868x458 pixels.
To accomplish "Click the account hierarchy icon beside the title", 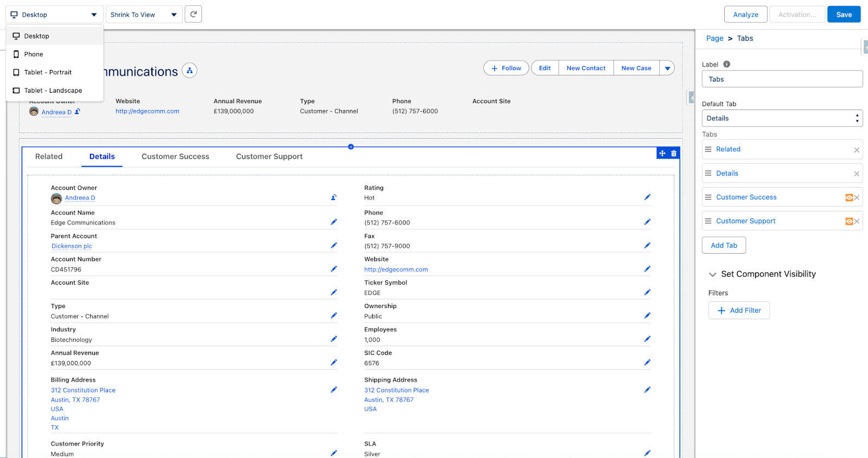I will coord(189,70).
